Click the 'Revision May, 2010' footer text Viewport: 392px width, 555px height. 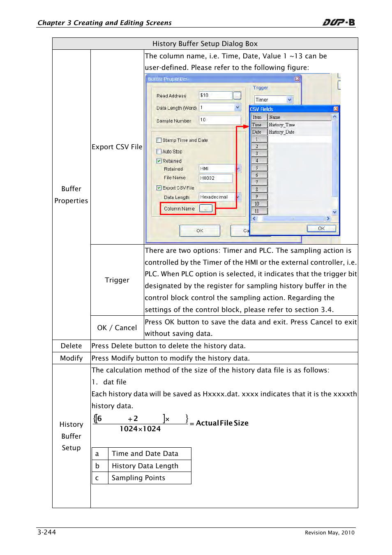pyautogui.click(x=330, y=533)
